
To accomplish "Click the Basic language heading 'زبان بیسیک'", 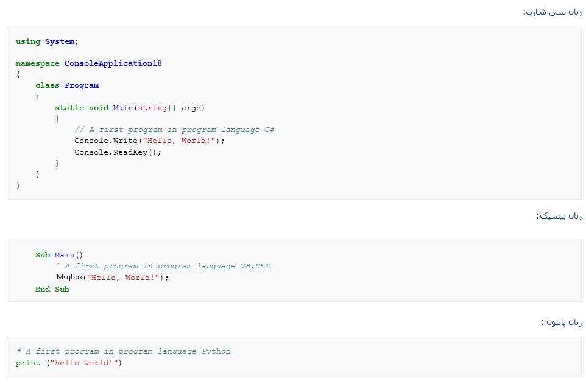I will (559, 215).
